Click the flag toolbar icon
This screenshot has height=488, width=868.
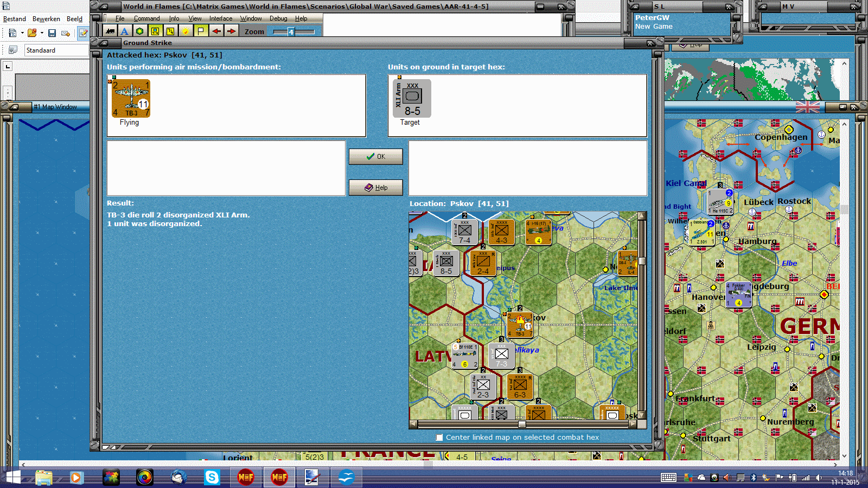201,31
